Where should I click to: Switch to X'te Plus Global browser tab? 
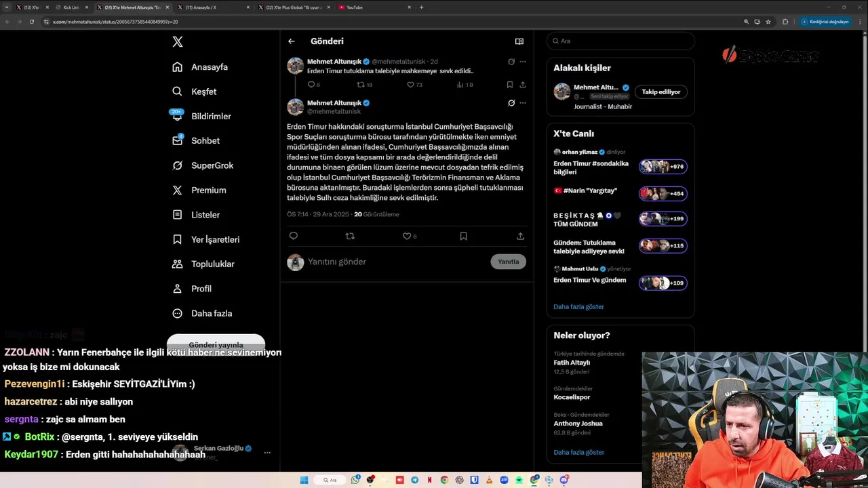pyautogui.click(x=294, y=7)
